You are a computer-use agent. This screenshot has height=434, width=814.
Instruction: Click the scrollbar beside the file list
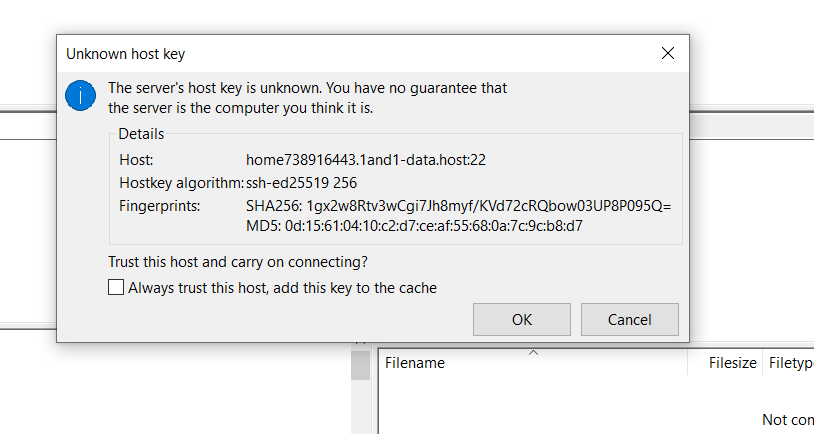[360, 365]
